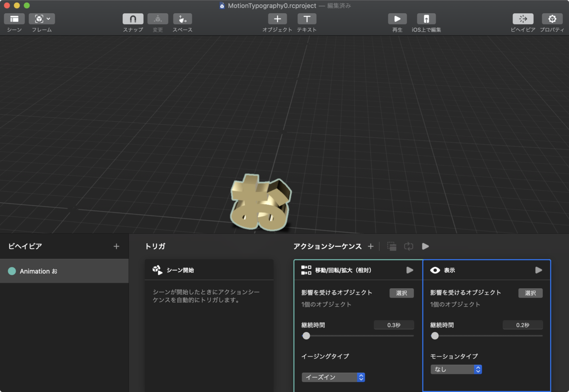Click the 1個のオブジェクト text in 表示 card
Screen dimensions: 569x392
tap(455, 304)
